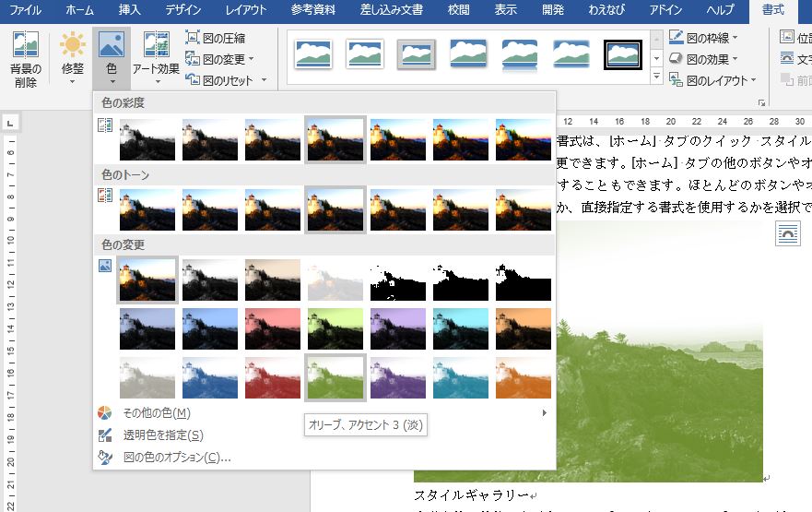Apply the third picture style with metal frame
The height and width of the screenshot is (512, 812).
pyautogui.click(x=417, y=54)
